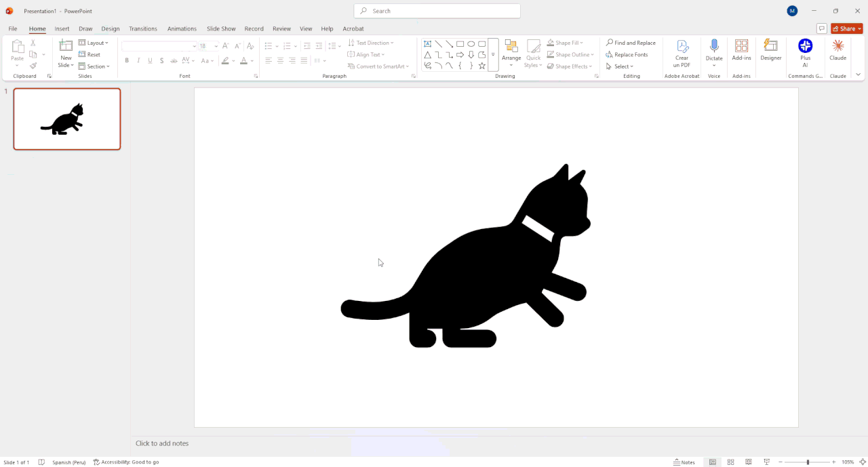Open the font size dropdown

[x=216, y=46]
